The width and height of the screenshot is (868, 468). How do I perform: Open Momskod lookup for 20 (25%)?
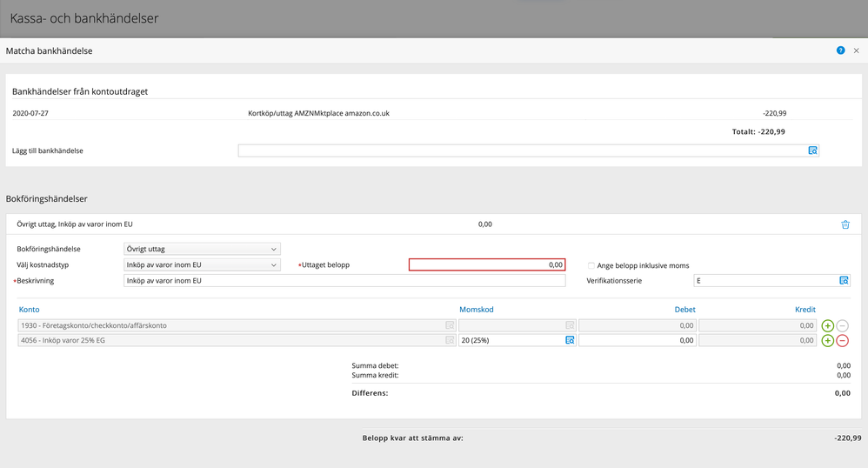click(570, 340)
